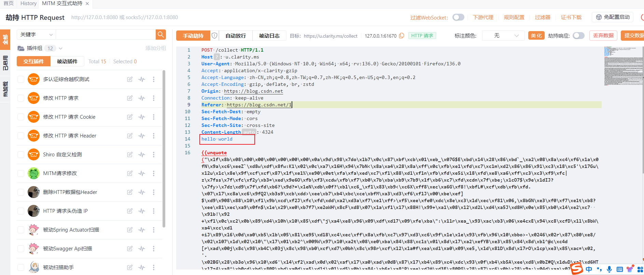Open the 关键字 search type dropdown

(37, 35)
